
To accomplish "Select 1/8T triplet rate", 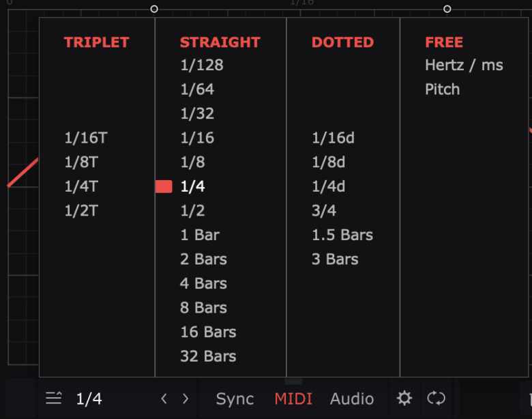I will (x=81, y=162).
